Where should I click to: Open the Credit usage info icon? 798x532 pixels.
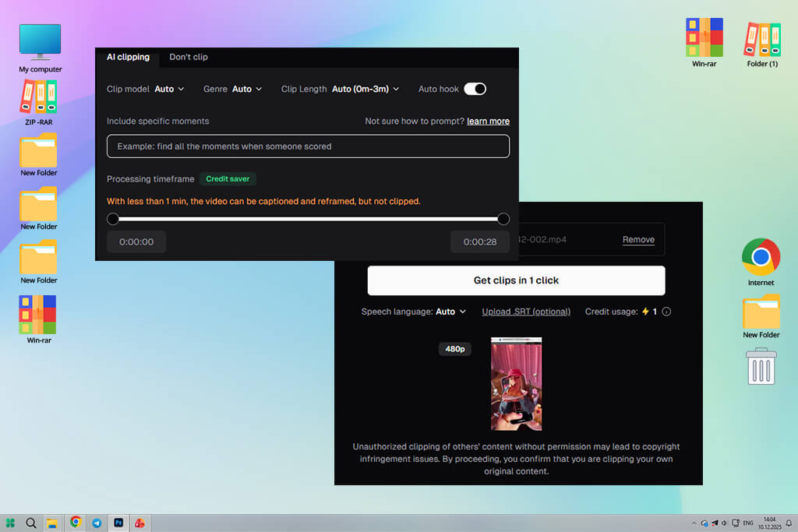[x=666, y=312]
